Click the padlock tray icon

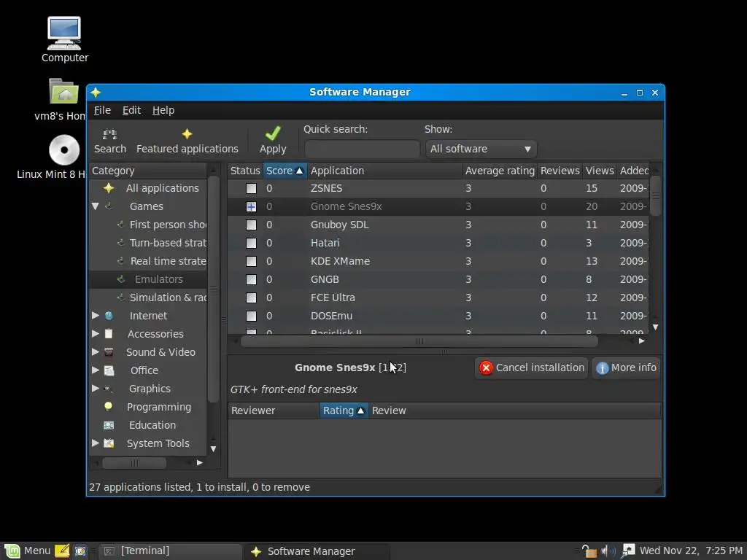(x=589, y=551)
